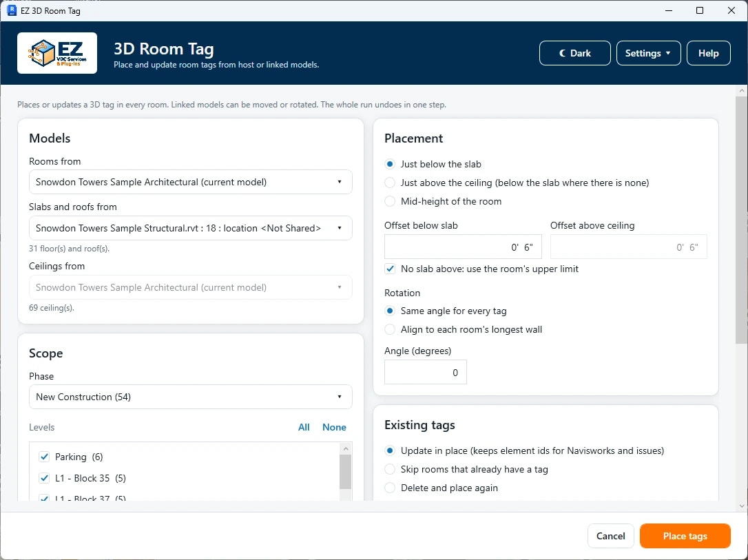748x560 pixels.
Task: Click the 'Offset above ceiling' input field
Action: tap(628, 247)
